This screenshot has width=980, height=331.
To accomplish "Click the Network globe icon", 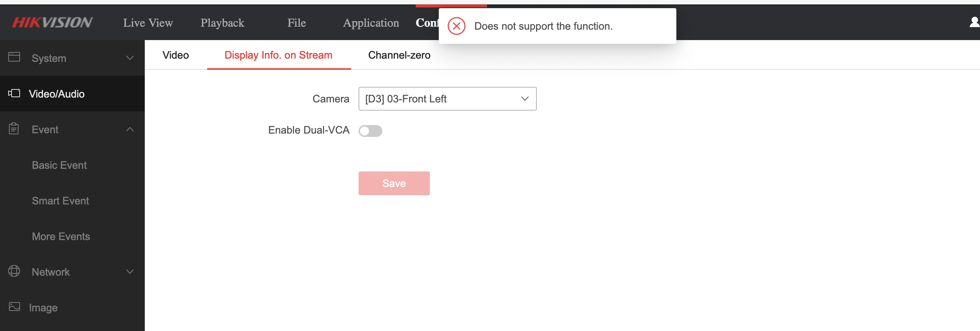I will pyautogui.click(x=14, y=271).
